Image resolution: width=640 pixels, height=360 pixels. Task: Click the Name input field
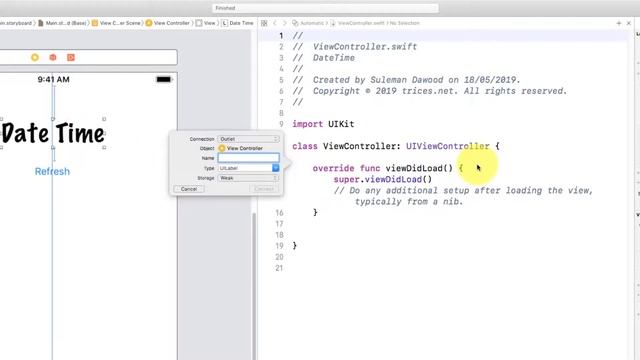248,158
